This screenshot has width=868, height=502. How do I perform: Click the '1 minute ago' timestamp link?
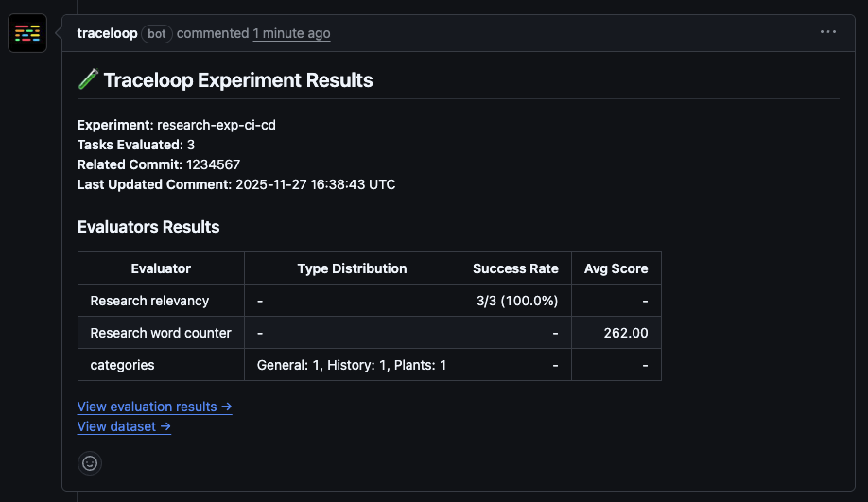point(292,33)
